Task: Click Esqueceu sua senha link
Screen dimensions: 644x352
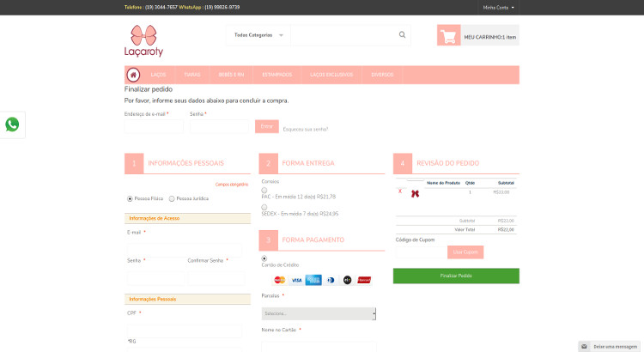Action: point(306,130)
